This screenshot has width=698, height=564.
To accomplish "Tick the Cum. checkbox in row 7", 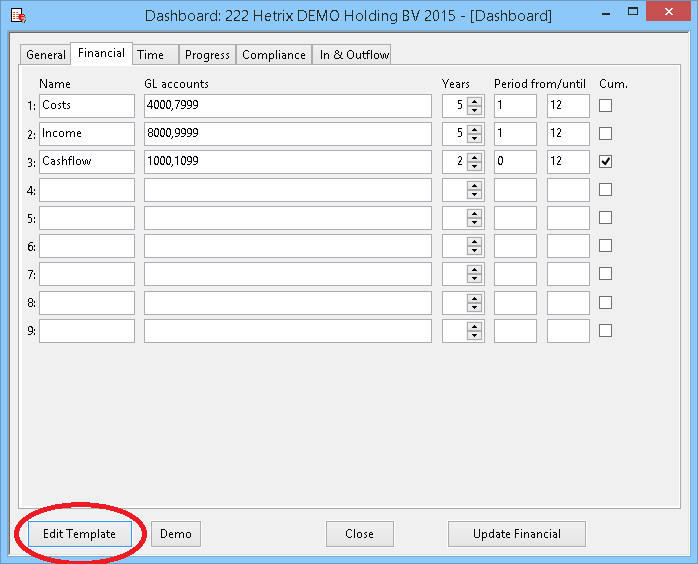I will coord(605,274).
